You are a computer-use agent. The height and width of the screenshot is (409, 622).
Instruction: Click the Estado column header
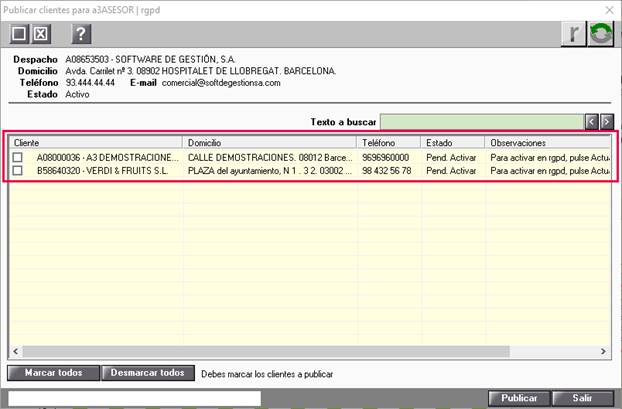pos(453,142)
